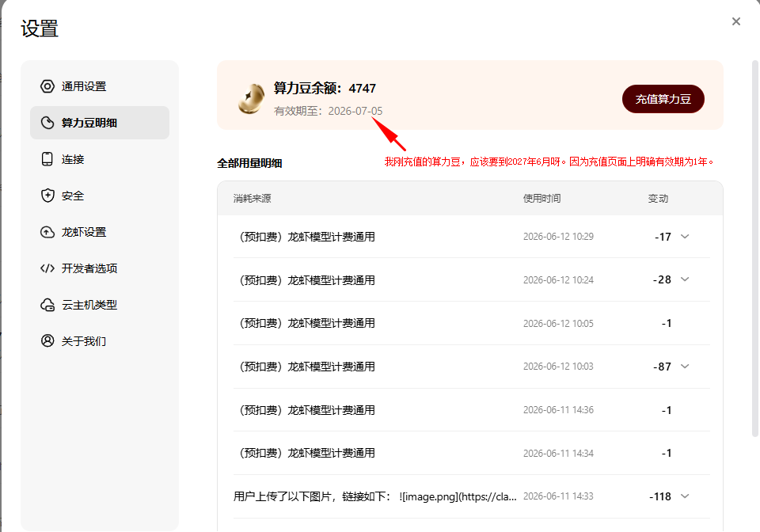Expand the 10:24 row with -28
The image size is (760, 532).
(685, 279)
